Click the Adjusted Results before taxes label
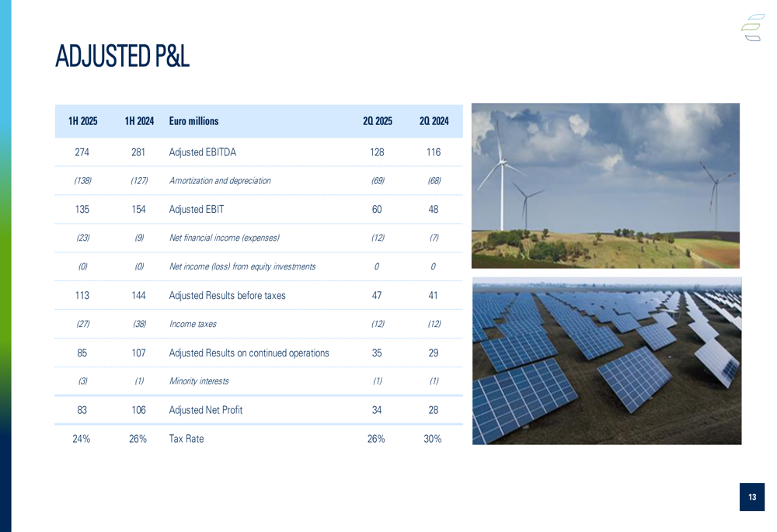Image resolution: width=777 pixels, height=532 pixels. click(227, 295)
